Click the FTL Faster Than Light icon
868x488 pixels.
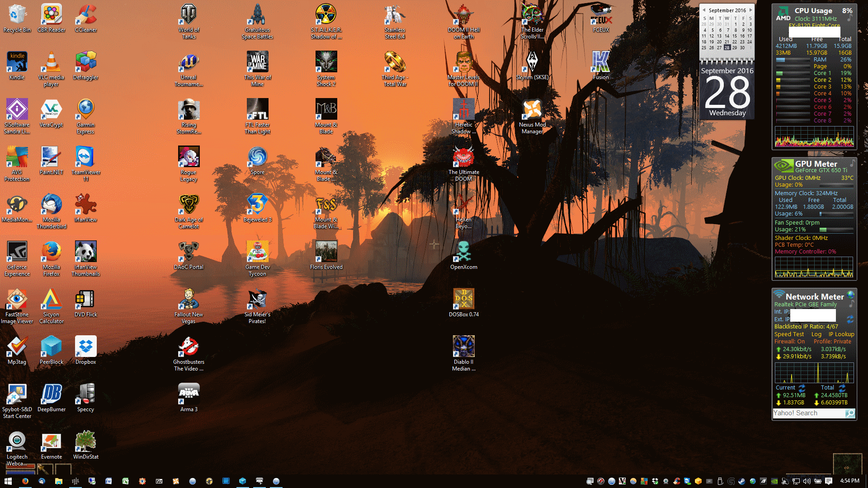click(257, 117)
